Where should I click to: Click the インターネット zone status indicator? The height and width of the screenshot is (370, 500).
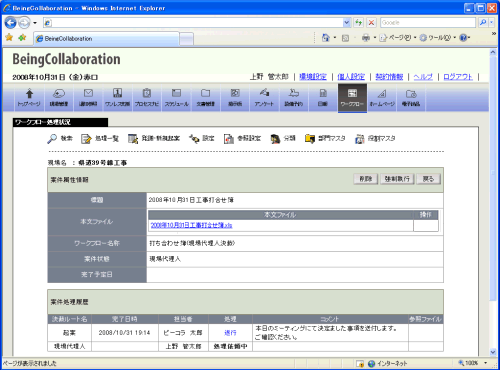[387, 363]
